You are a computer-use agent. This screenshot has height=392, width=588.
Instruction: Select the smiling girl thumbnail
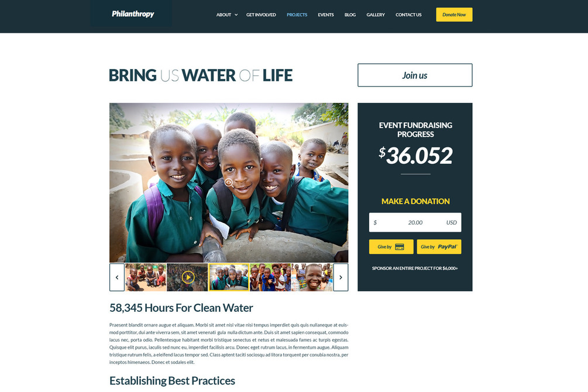tap(312, 277)
